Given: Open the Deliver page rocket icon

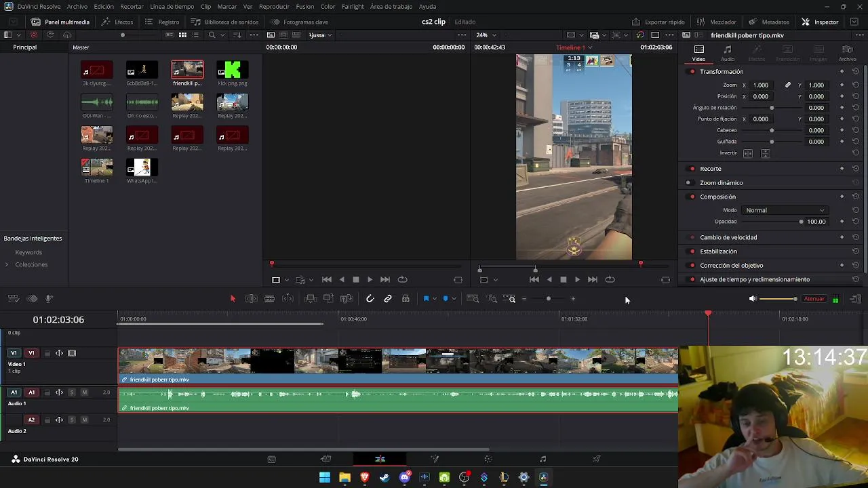Looking at the screenshot, I should pos(597,459).
